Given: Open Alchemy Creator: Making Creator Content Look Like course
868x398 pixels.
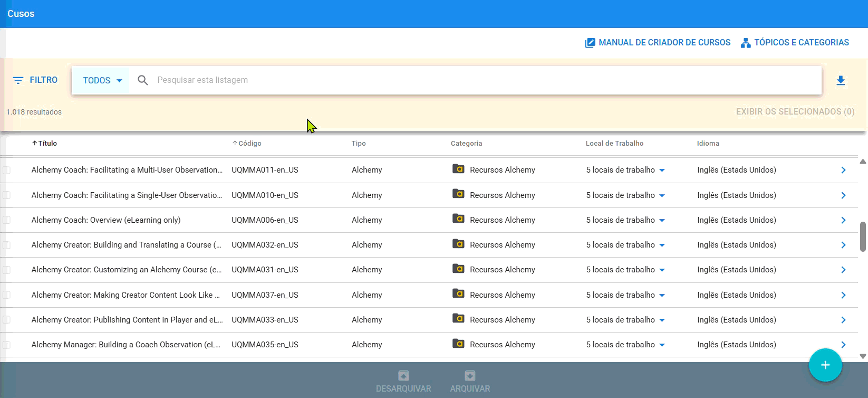Looking at the screenshot, I should 126,295.
